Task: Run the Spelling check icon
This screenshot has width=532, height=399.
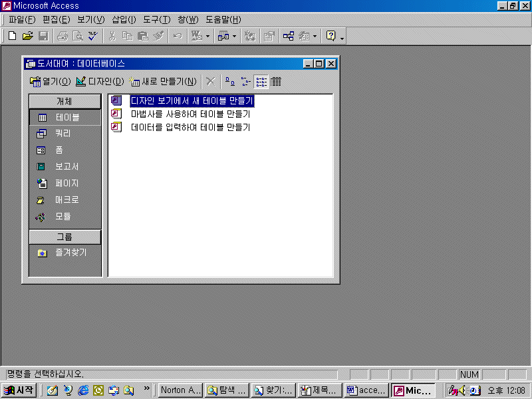Action: [93, 36]
